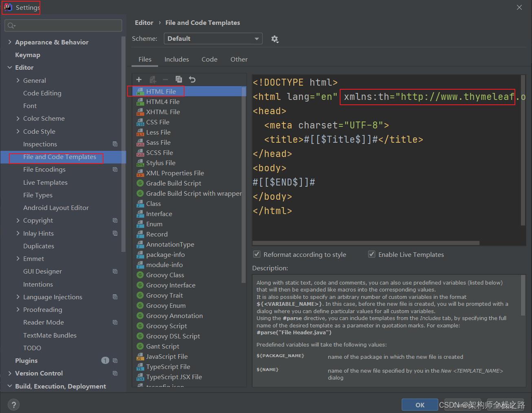The width and height of the screenshot is (532, 413).
Task: Open the Plugins settings page
Action: tap(26, 360)
